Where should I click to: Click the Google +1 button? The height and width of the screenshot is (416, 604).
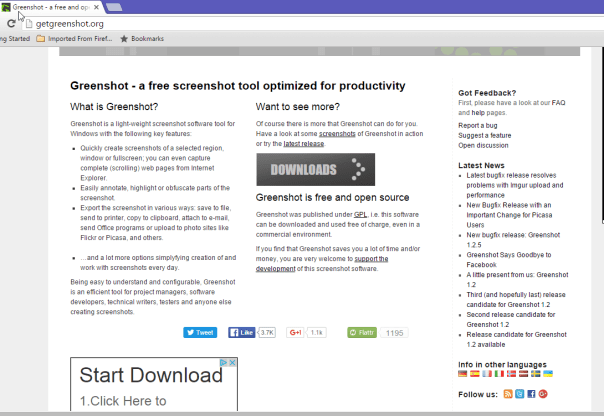click(295, 332)
